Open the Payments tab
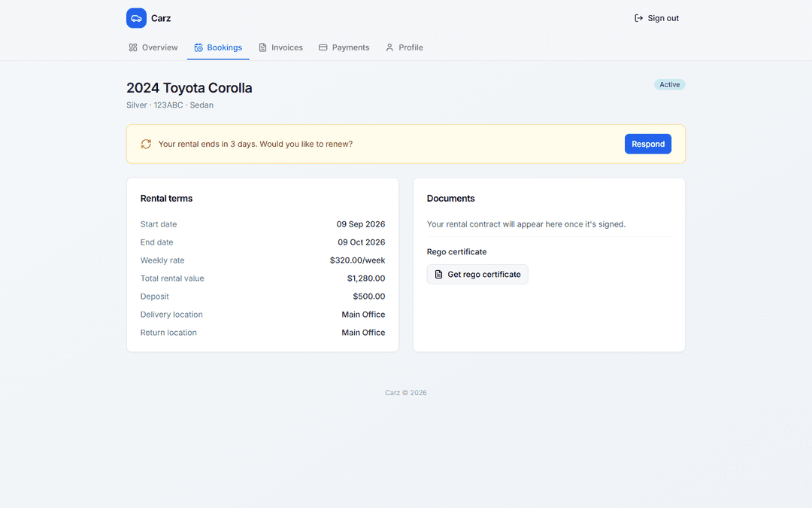The image size is (812, 508). pyautogui.click(x=344, y=47)
